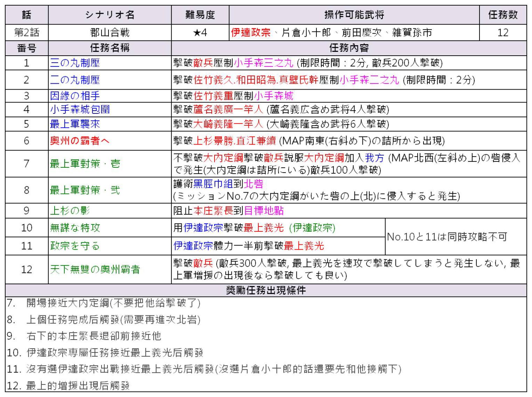Select mission name 上杉の影
Screen dimensions: 532x397
(x=70, y=210)
